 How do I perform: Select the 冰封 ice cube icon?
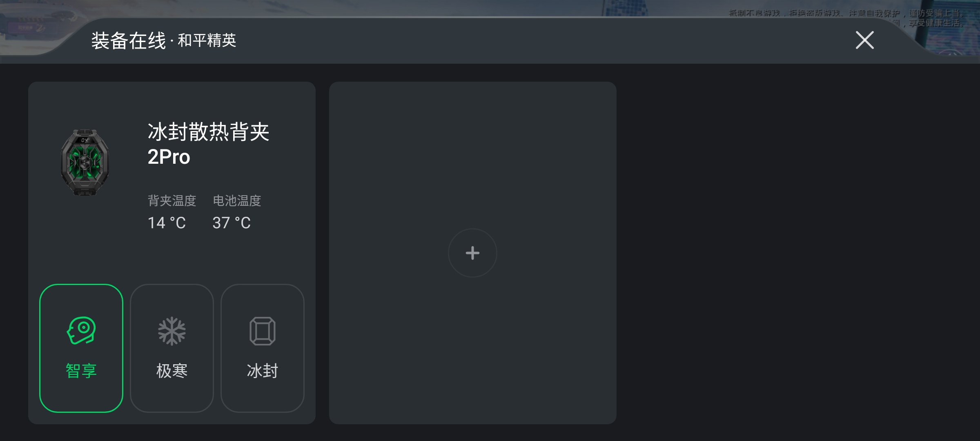pos(263,331)
